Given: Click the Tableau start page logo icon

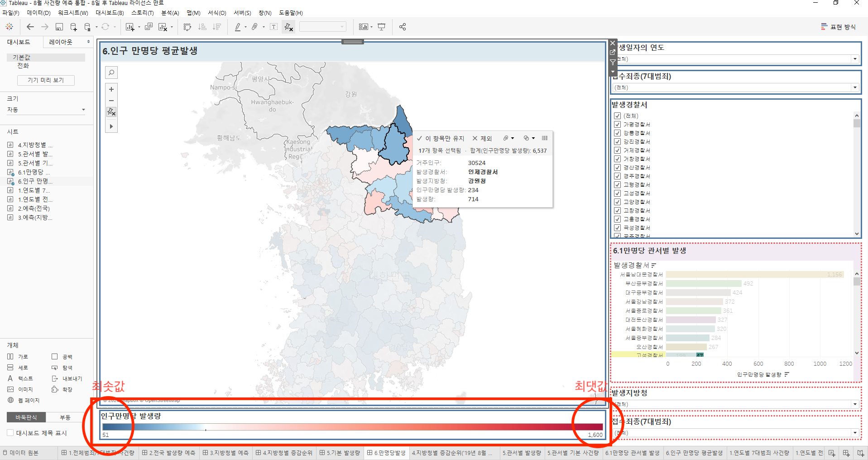Looking at the screenshot, I should click(10, 27).
